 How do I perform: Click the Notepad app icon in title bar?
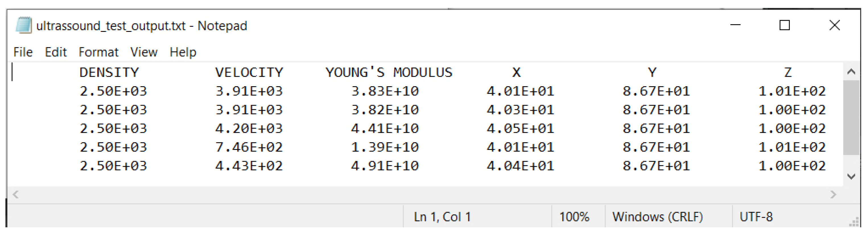[24, 25]
